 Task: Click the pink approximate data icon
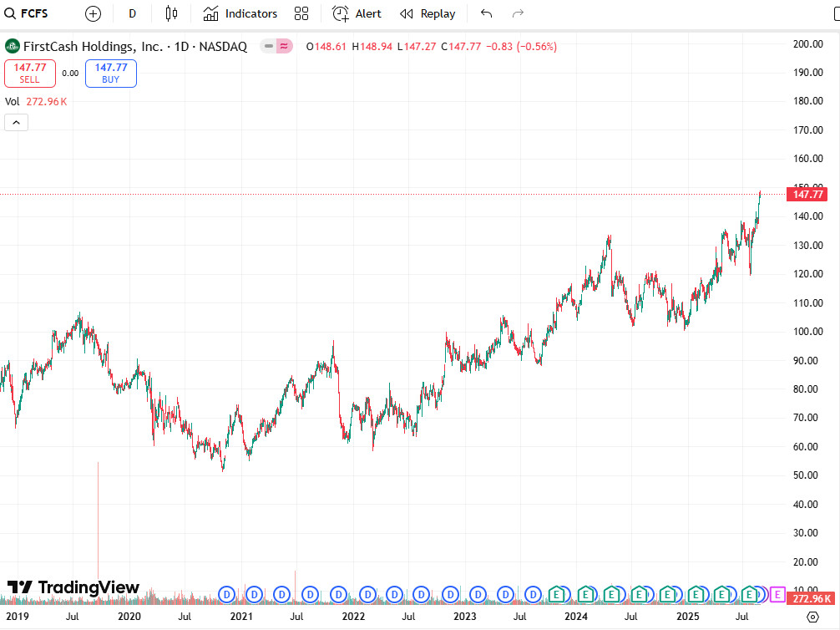[x=285, y=46]
